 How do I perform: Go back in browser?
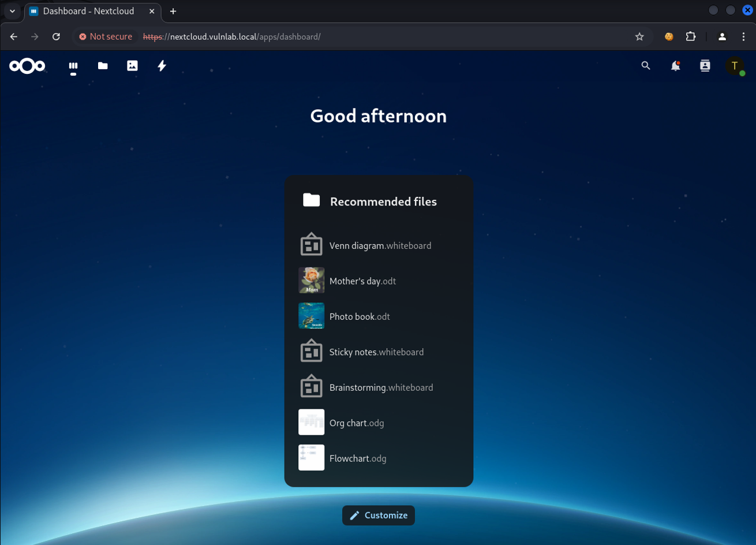[x=14, y=36]
